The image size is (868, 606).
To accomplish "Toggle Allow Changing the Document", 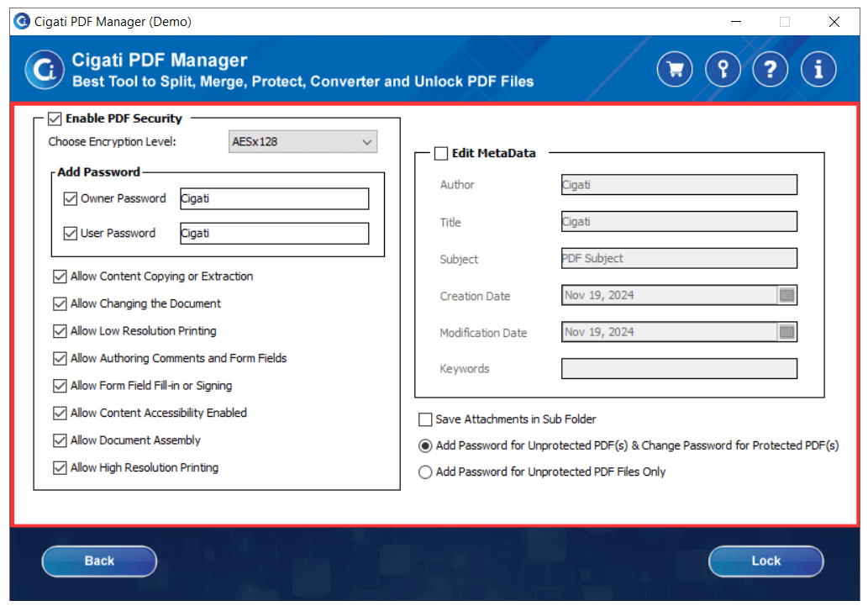I will (x=60, y=303).
